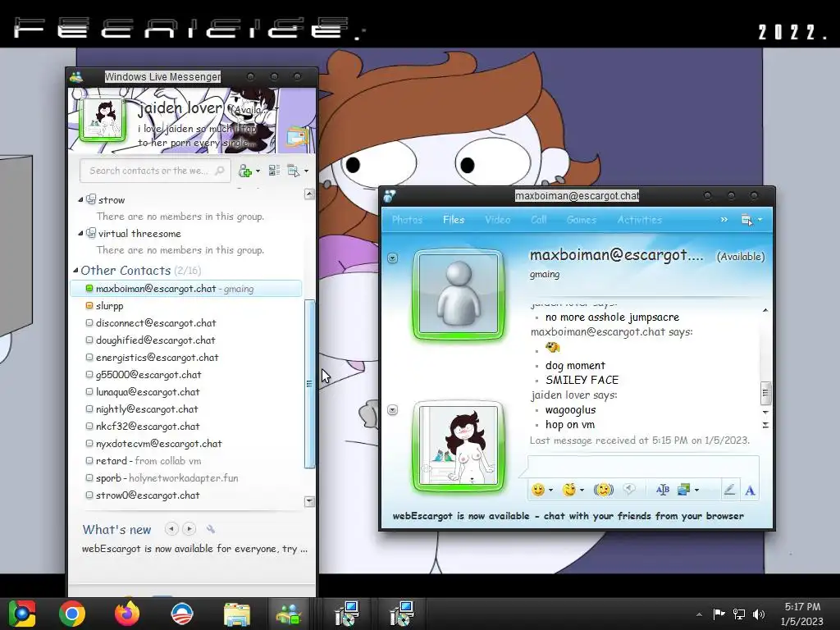Click the volume speaker tray icon
Image resolution: width=840 pixels, height=630 pixels.
coord(759,614)
